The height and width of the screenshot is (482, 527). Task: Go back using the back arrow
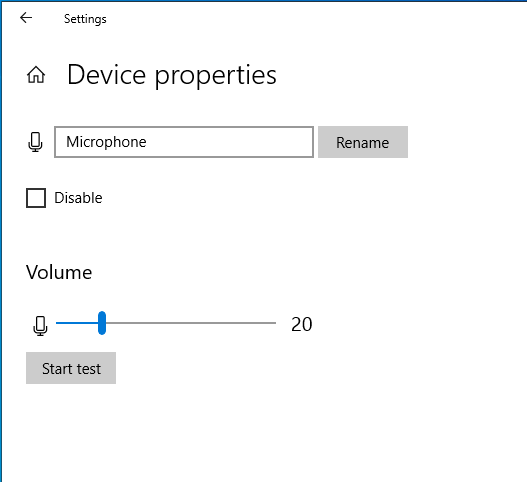pos(26,17)
